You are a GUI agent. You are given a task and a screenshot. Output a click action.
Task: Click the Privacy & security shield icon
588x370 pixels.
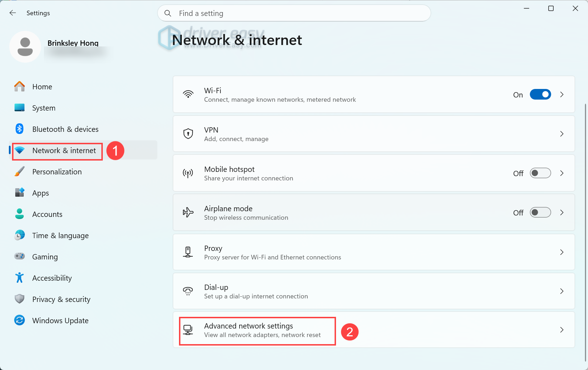click(x=19, y=299)
